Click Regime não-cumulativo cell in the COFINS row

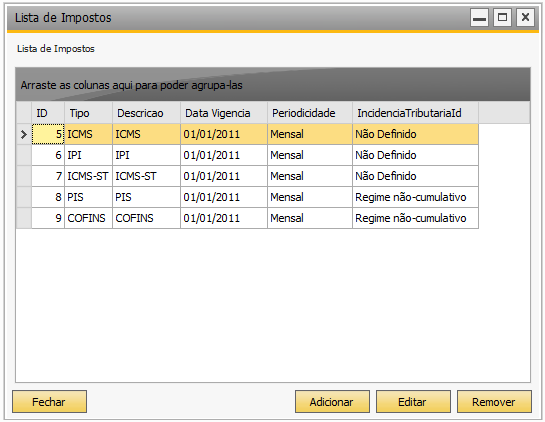click(x=415, y=218)
